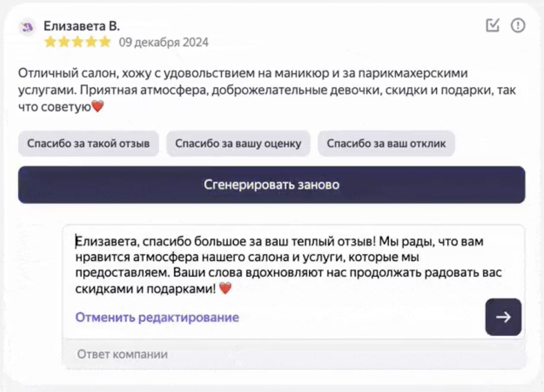The image size is (544, 392).
Task: Click the first star of the rating
Action: 50,42
